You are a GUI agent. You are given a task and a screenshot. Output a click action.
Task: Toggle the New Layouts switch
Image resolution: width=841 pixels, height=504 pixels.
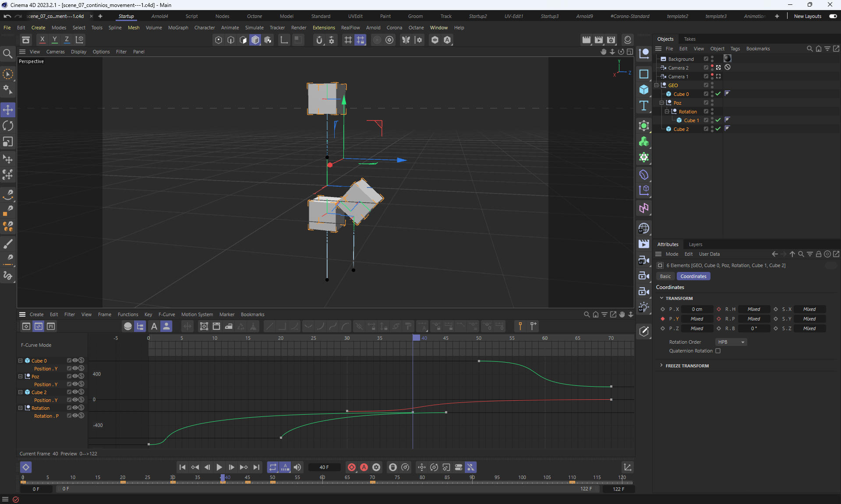coord(833,16)
